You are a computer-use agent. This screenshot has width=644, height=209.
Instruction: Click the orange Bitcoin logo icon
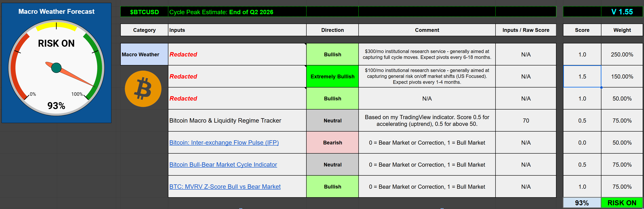143,89
